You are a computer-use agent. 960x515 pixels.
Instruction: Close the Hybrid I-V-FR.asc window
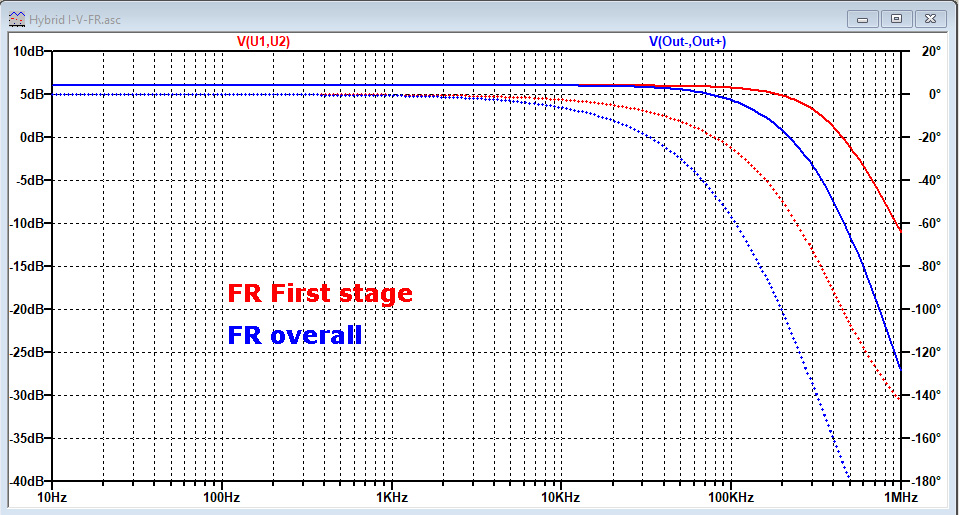point(930,19)
